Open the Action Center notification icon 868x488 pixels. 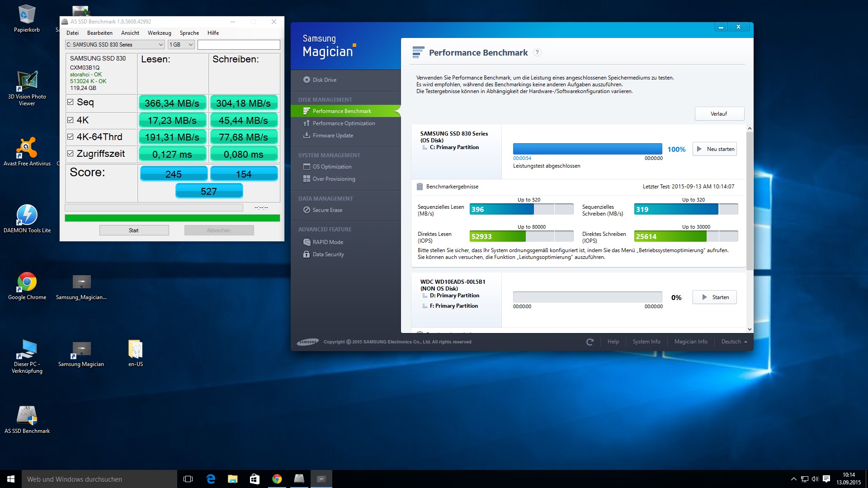coord(826,479)
